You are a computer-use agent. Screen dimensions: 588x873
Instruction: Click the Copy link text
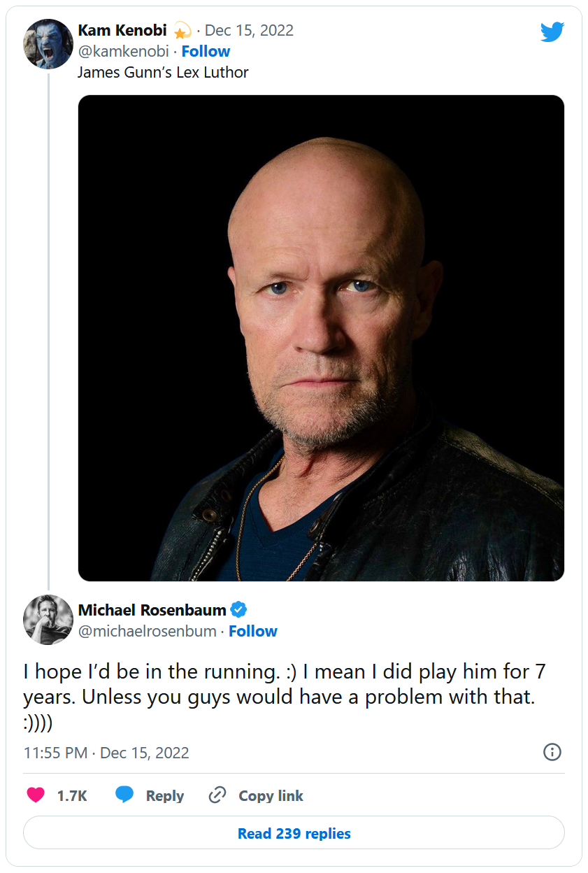(271, 795)
